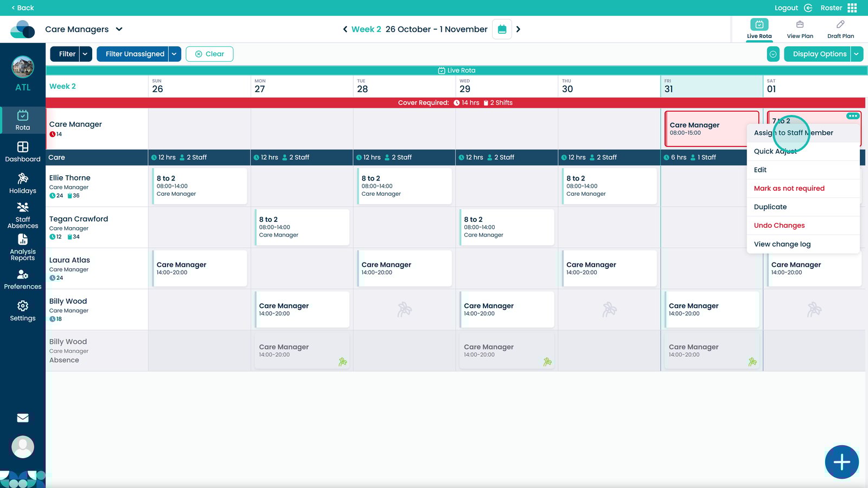Open Billy Wood's Friday Care Manager shift
The width and height of the screenshot is (868, 488).
(712, 310)
